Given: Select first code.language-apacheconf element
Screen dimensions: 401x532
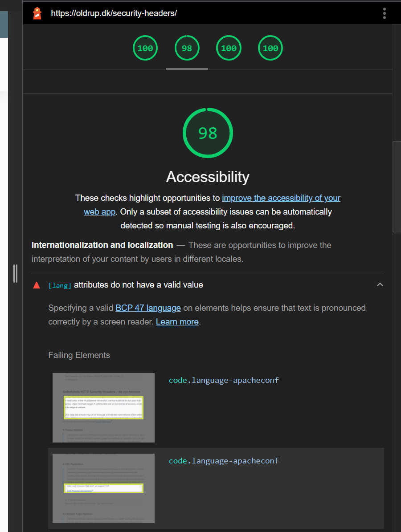Looking at the screenshot, I should pyautogui.click(x=224, y=380).
